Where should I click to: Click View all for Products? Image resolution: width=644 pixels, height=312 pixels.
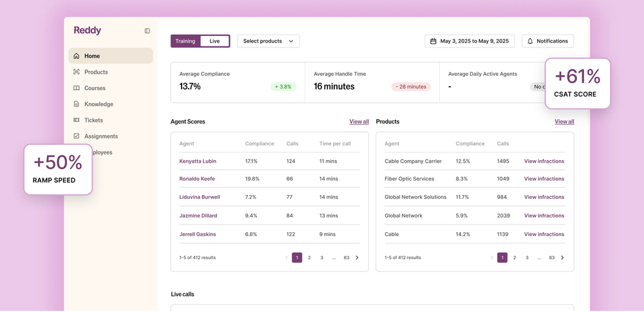(x=564, y=122)
